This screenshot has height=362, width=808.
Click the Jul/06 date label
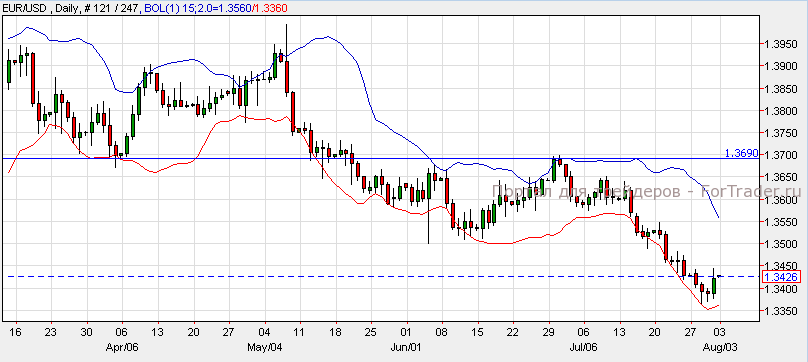pyautogui.click(x=583, y=348)
